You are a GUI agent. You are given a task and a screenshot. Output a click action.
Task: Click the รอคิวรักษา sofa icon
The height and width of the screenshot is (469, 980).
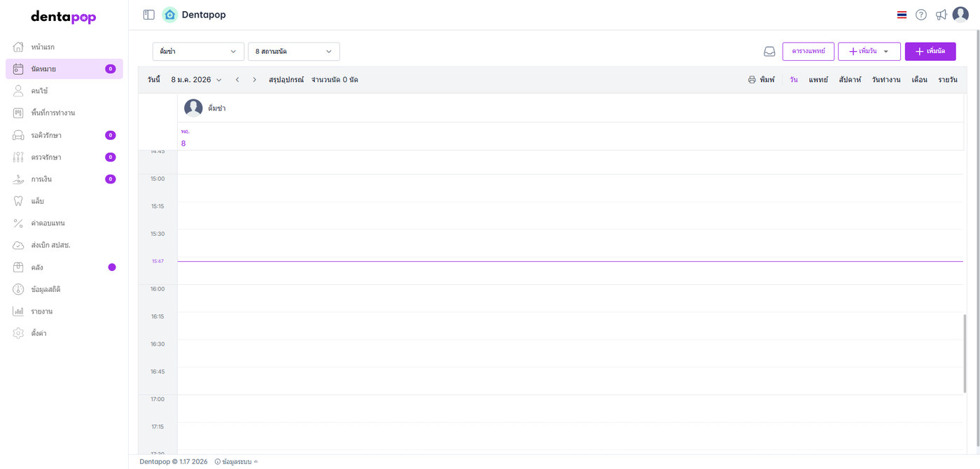[18, 135]
